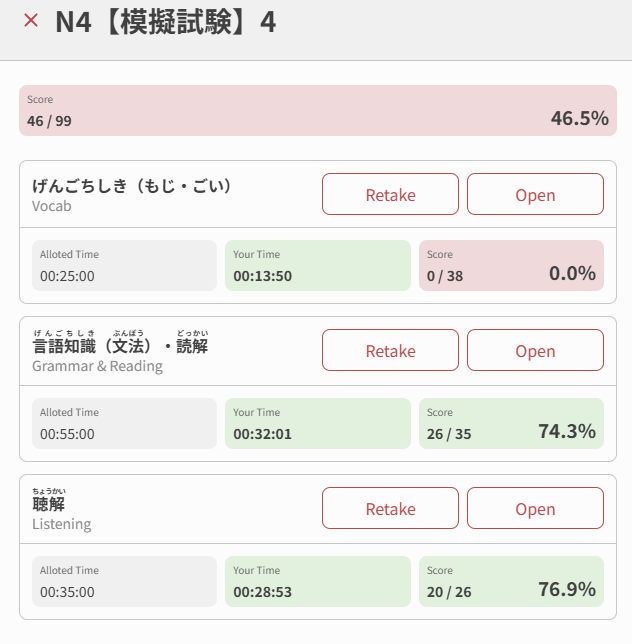Close the N4 mock exam results
The height and width of the screenshot is (644, 632).
(31, 21)
